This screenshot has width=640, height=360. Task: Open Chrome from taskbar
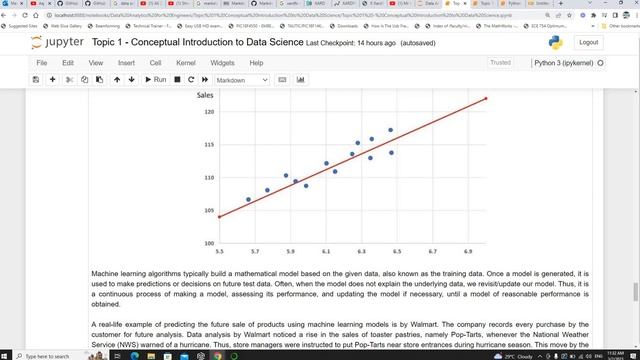[x=218, y=356]
